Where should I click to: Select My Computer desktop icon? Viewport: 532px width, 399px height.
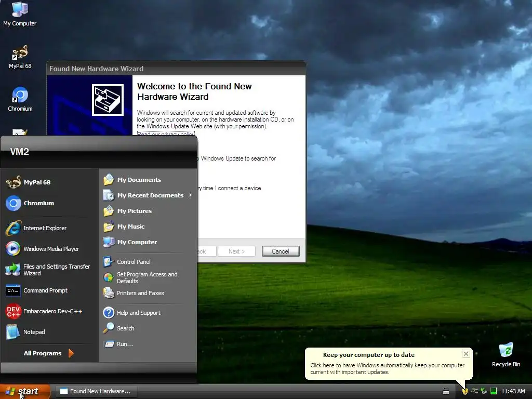[x=20, y=14]
